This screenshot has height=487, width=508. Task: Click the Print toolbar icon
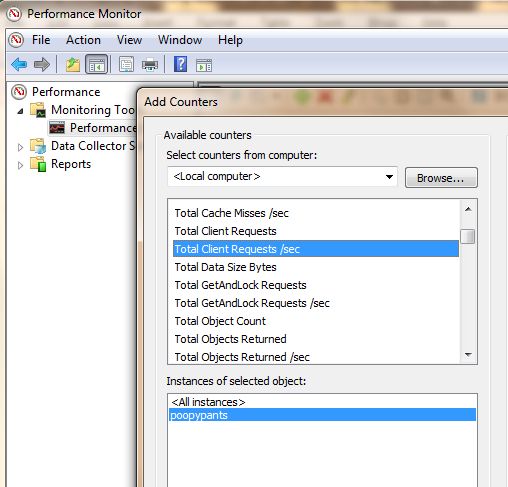[x=150, y=64]
